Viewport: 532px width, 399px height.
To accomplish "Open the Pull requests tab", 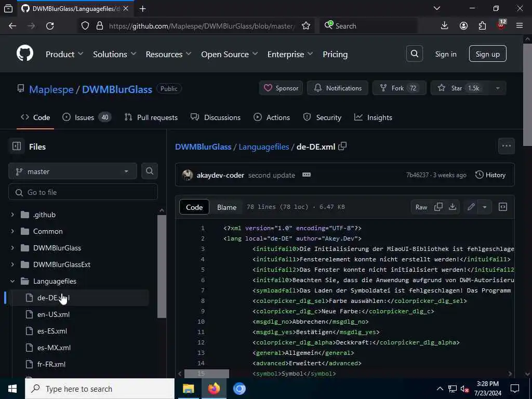I will pos(151,117).
